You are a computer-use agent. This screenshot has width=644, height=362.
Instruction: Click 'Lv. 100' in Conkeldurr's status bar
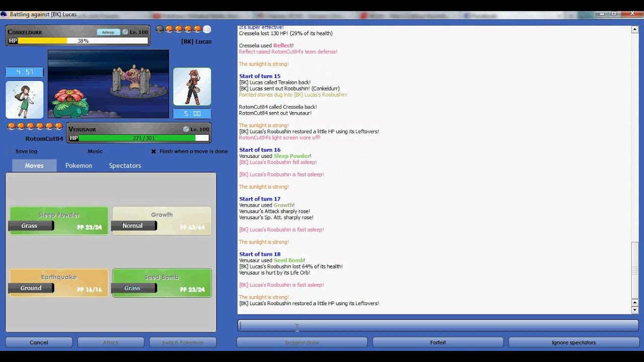[x=139, y=32]
